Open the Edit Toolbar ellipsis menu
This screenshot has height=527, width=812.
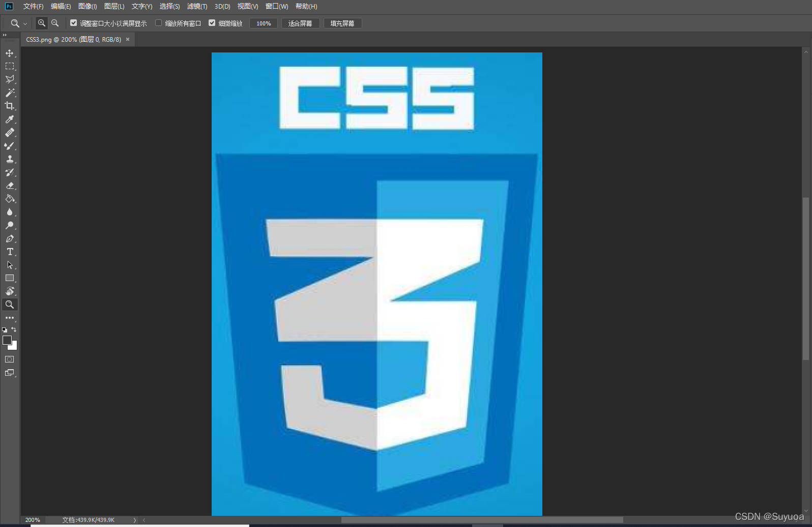point(10,318)
